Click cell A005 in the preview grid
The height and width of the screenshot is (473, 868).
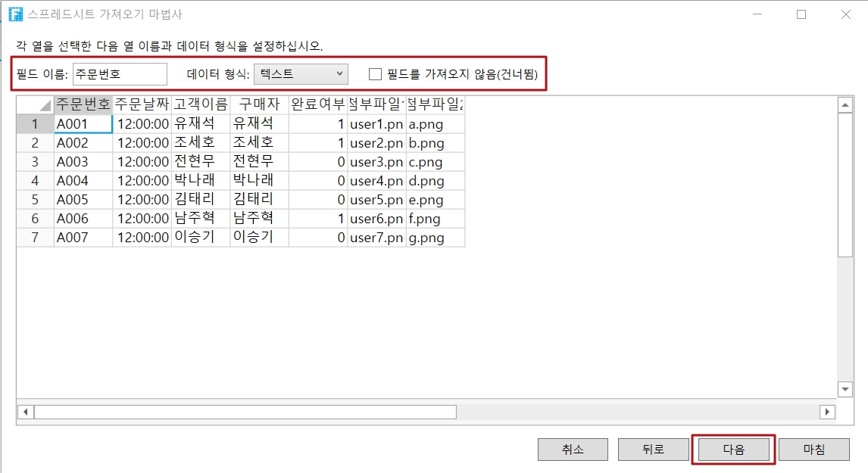pyautogui.click(x=83, y=200)
